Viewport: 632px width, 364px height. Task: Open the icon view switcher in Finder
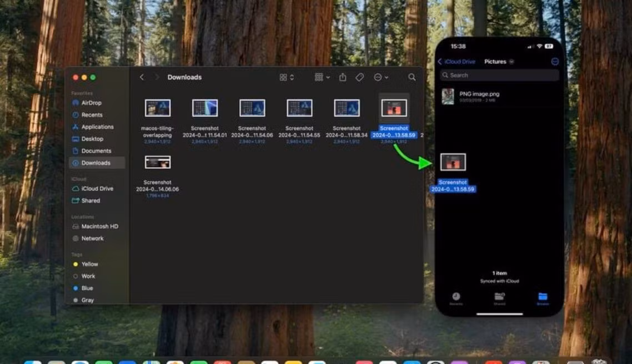[x=287, y=77]
